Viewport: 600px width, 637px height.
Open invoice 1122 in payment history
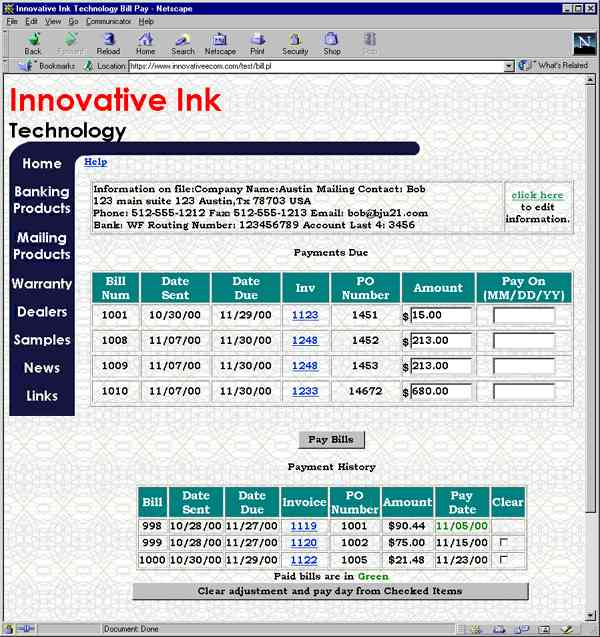tap(303, 560)
